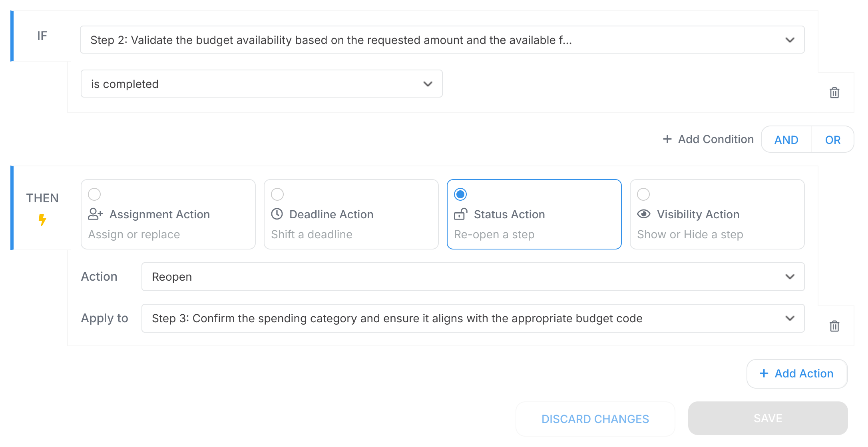Remove the Status Action via trash icon

(834, 326)
